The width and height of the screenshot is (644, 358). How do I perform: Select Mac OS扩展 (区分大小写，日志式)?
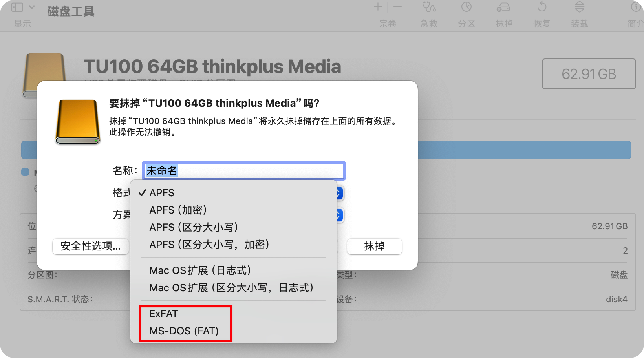click(231, 288)
